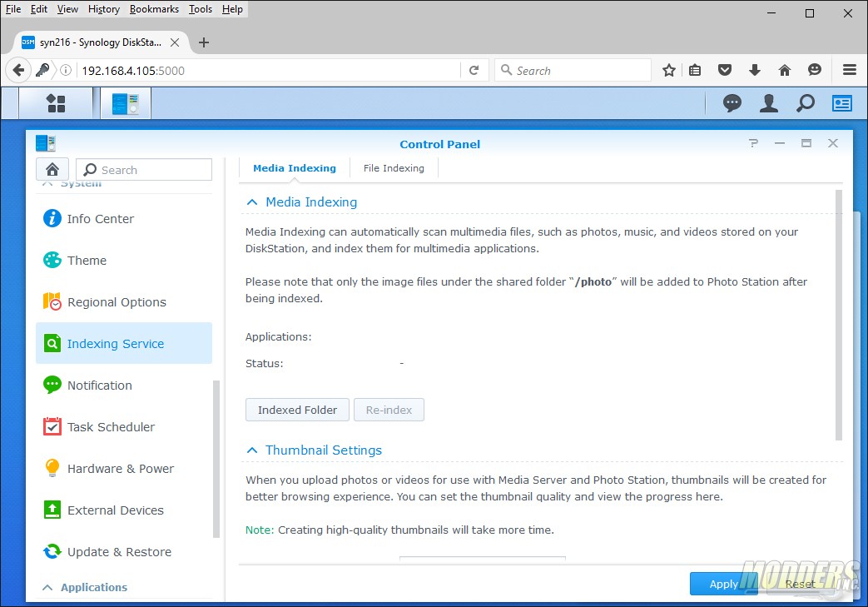868x607 pixels.
Task: Go to Control Panel home icon
Action: click(52, 169)
